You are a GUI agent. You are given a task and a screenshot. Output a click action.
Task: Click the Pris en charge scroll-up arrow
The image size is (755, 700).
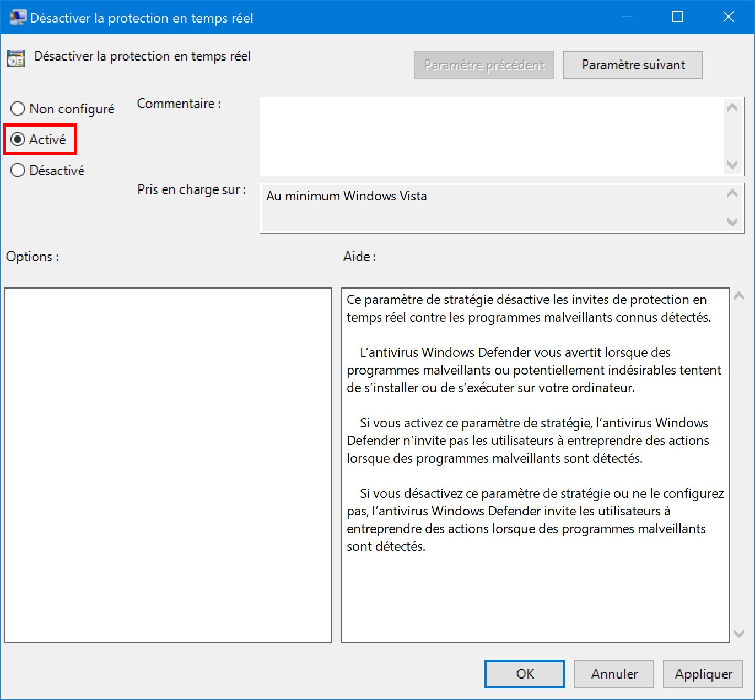tap(732, 193)
